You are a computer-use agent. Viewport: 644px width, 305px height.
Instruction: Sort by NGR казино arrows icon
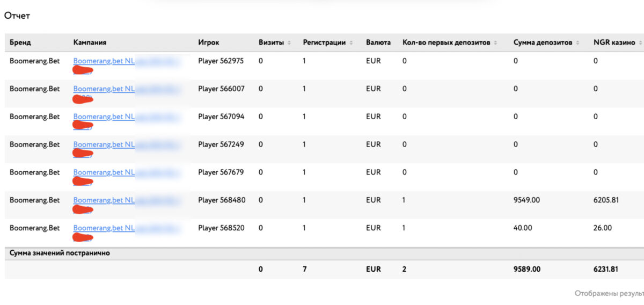pos(640,42)
